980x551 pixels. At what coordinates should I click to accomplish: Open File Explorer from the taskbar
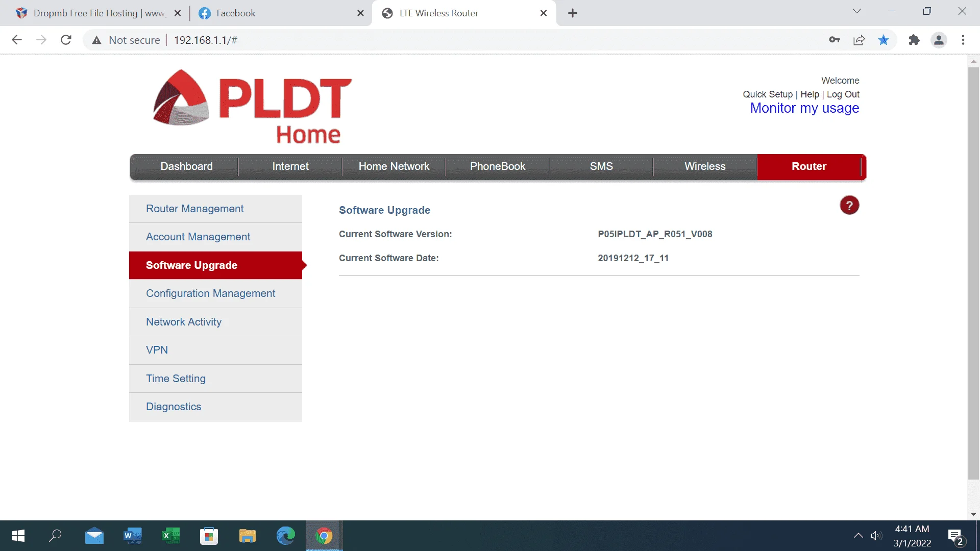[x=247, y=536]
